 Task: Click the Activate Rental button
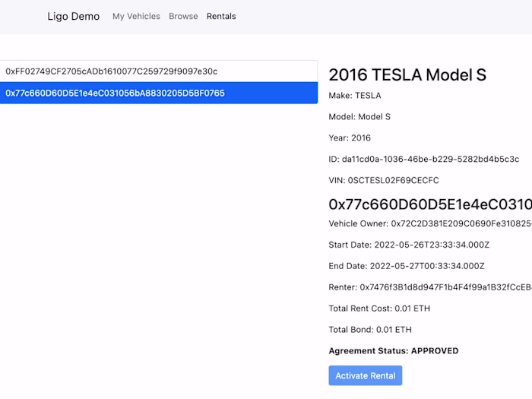pyautogui.click(x=366, y=375)
